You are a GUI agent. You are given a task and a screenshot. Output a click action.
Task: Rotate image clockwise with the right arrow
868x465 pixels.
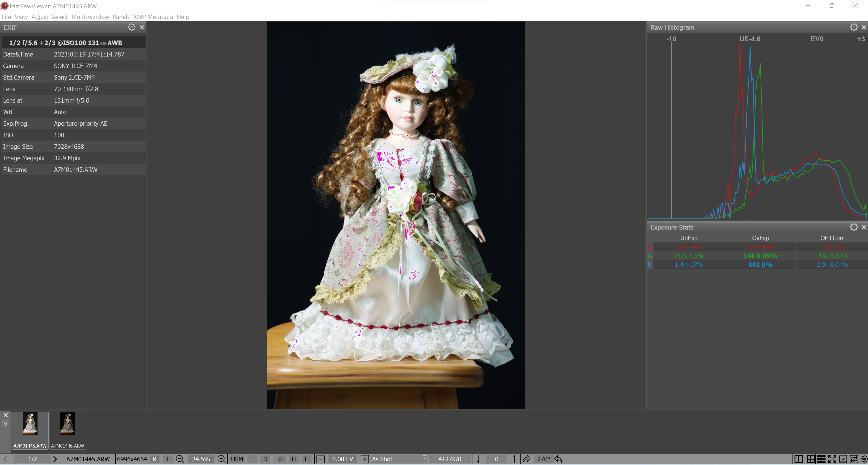tap(526, 459)
